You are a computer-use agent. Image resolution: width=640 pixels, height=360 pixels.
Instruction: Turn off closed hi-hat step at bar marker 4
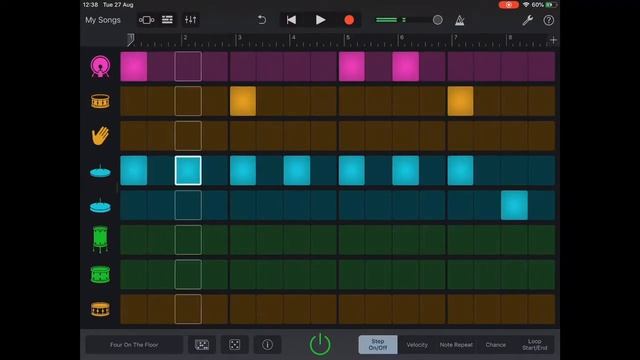(x=297, y=170)
